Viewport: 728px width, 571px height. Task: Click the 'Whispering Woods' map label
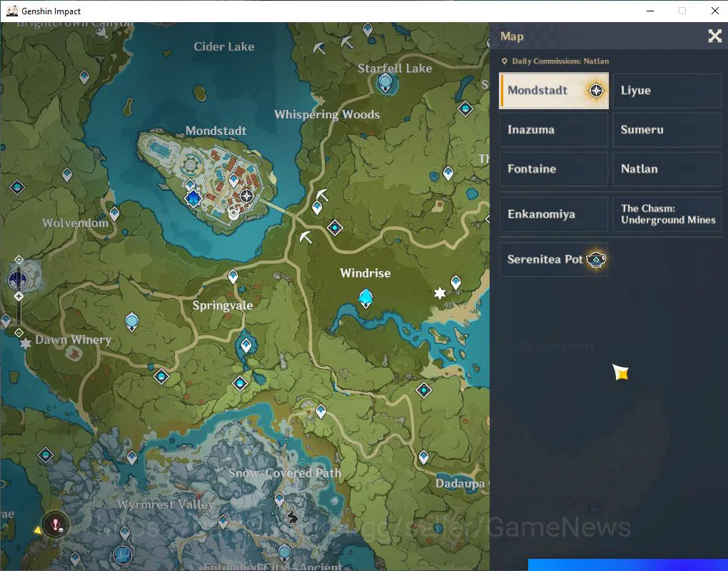click(x=327, y=115)
